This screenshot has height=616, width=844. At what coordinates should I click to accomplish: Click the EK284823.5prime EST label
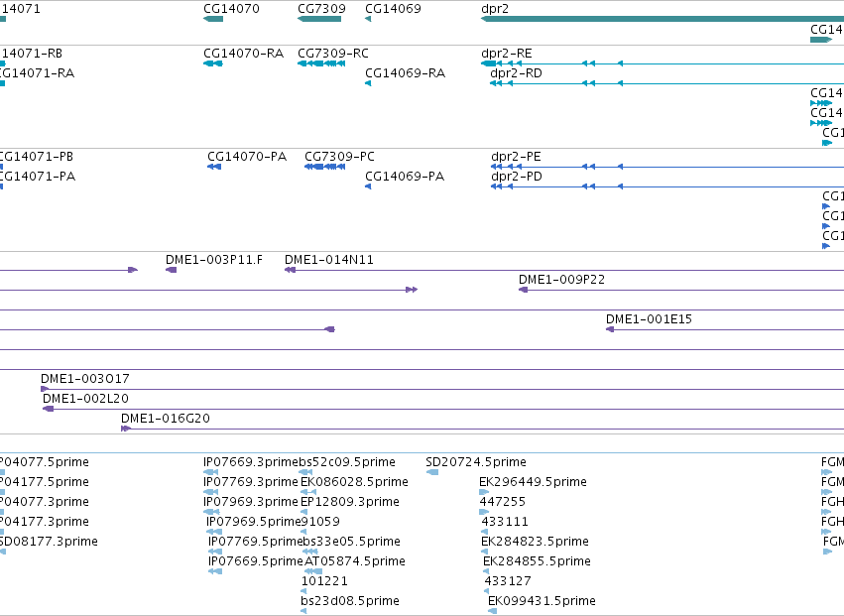pos(535,543)
